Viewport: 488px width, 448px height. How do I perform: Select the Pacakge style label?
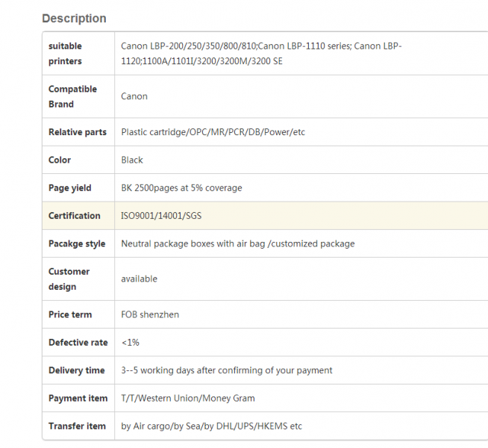click(x=77, y=243)
